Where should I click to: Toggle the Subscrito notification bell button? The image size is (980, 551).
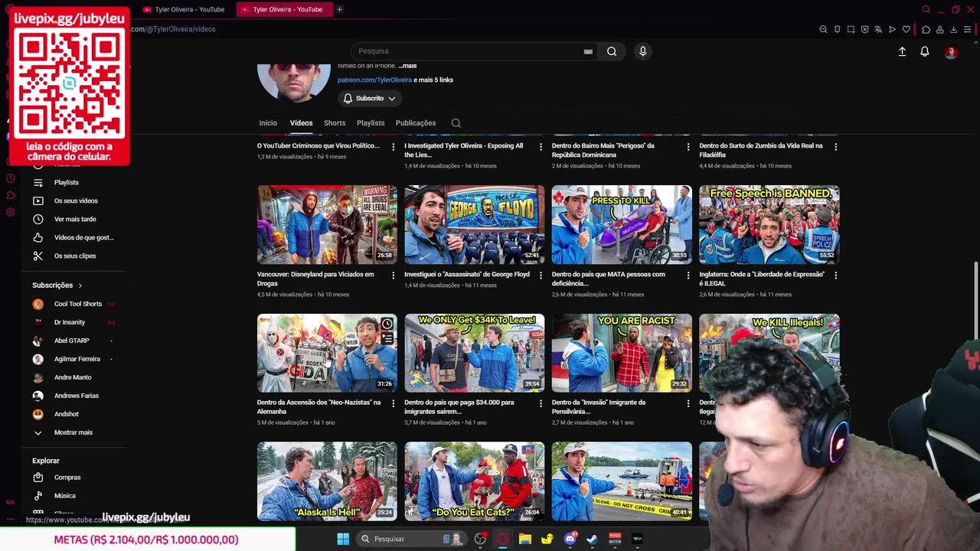click(x=370, y=98)
